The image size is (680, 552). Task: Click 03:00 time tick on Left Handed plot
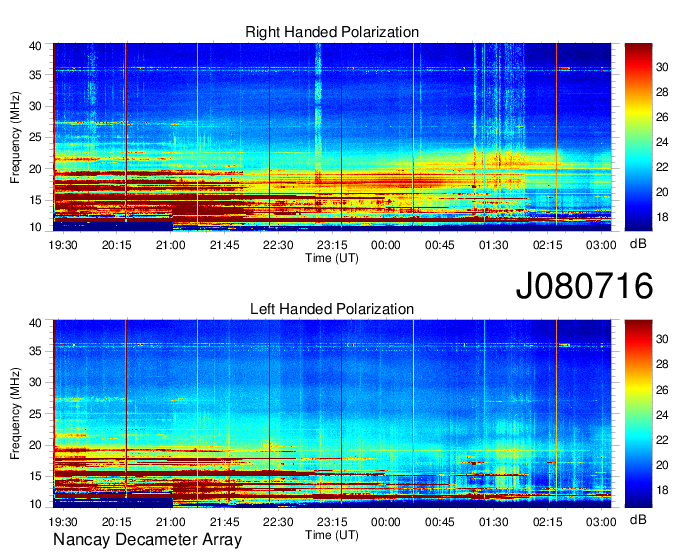(x=601, y=522)
